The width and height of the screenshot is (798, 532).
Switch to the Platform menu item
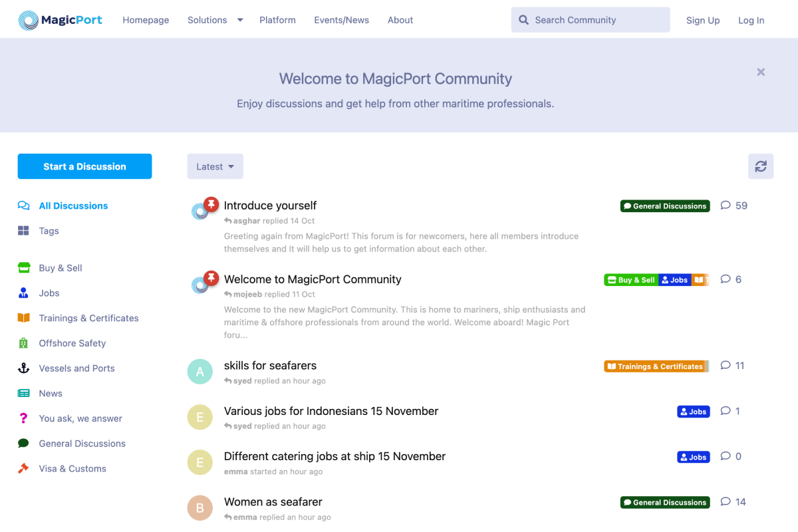[277, 20]
